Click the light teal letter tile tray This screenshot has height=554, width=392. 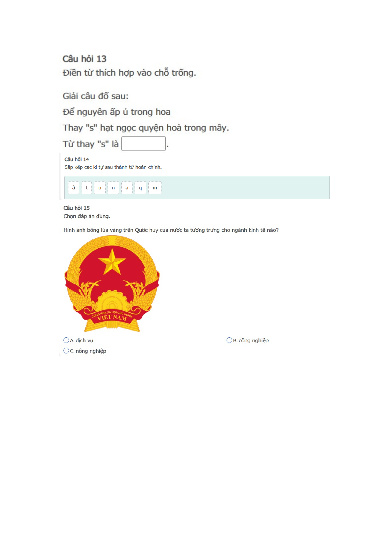click(x=197, y=188)
